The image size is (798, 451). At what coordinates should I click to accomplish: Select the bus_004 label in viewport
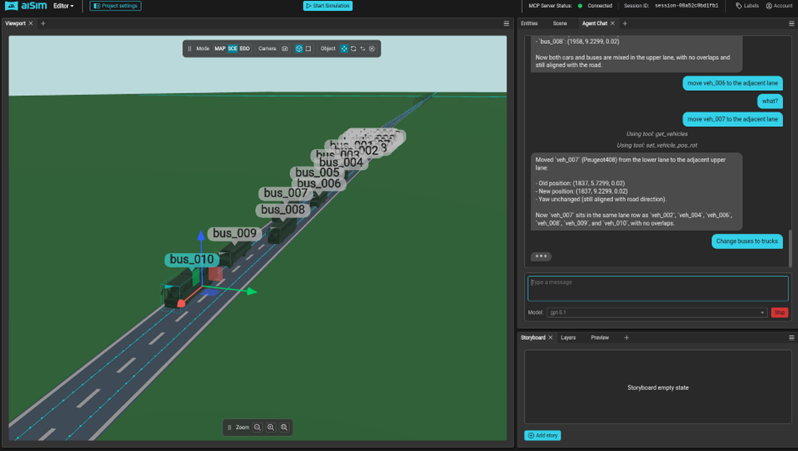341,162
